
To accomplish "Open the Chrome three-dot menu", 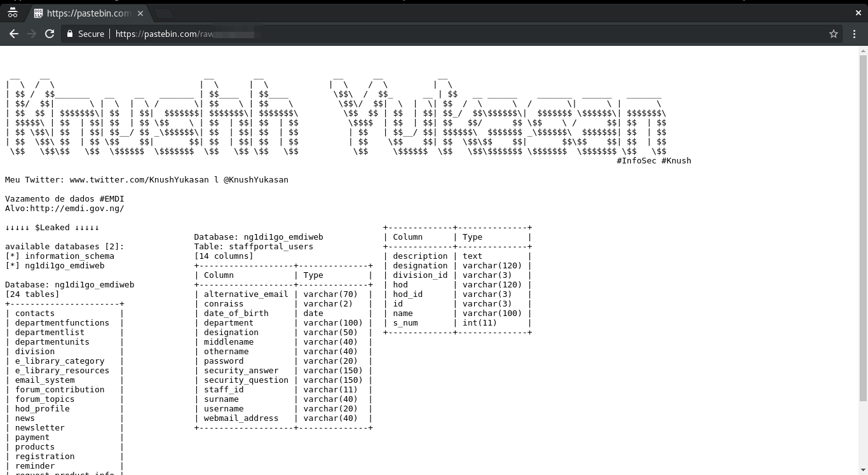I will point(855,34).
